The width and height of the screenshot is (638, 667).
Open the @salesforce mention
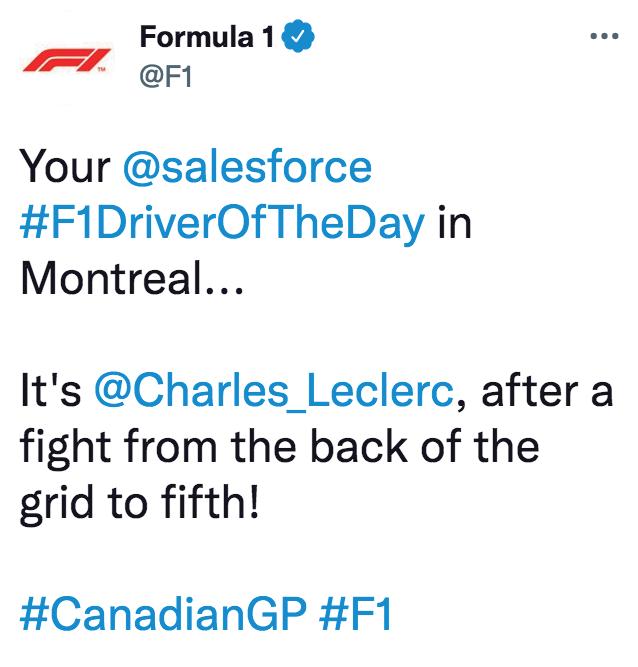(246, 167)
